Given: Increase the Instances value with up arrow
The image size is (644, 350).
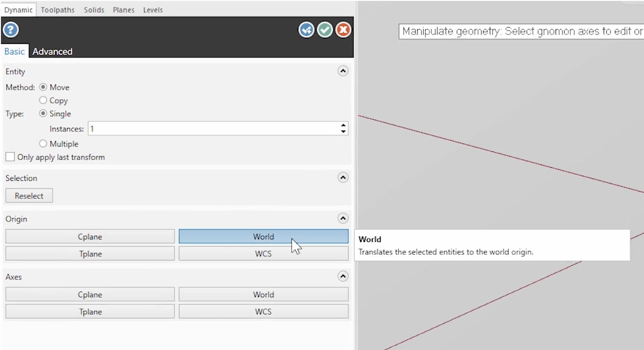Looking at the screenshot, I should [343, 126].
